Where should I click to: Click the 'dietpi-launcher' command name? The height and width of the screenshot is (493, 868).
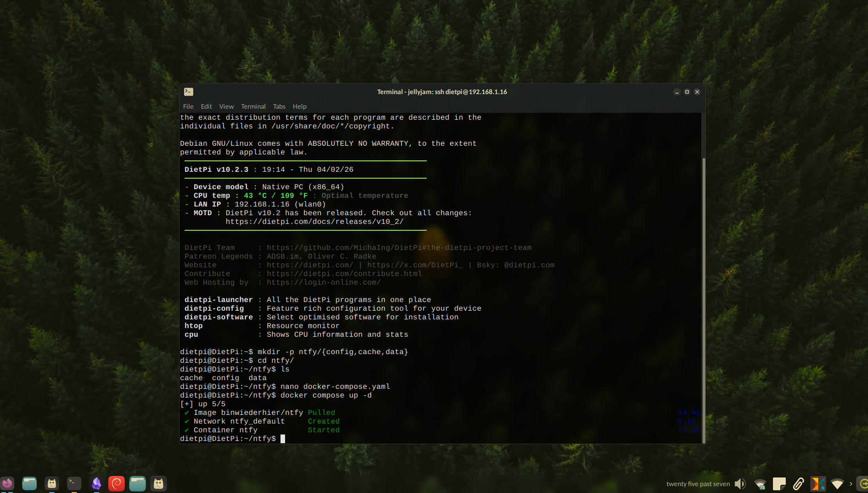click(219, 300)
